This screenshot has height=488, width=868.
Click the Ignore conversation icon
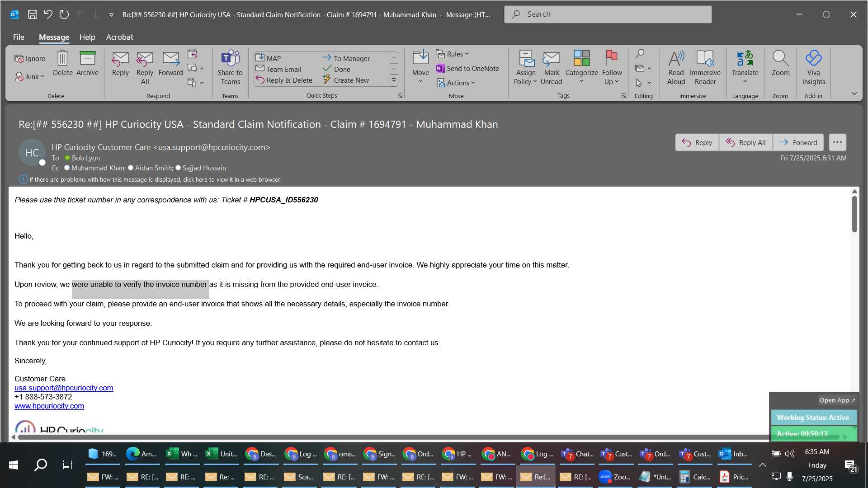pyautogui.click(x=30, y=58)
